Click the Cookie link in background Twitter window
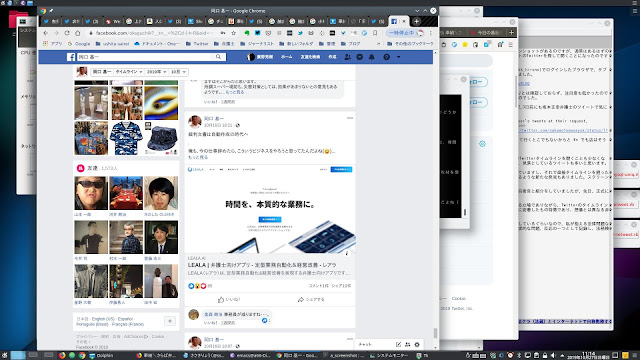The height and width of the screenshot is (360, 640). [459, 298]
